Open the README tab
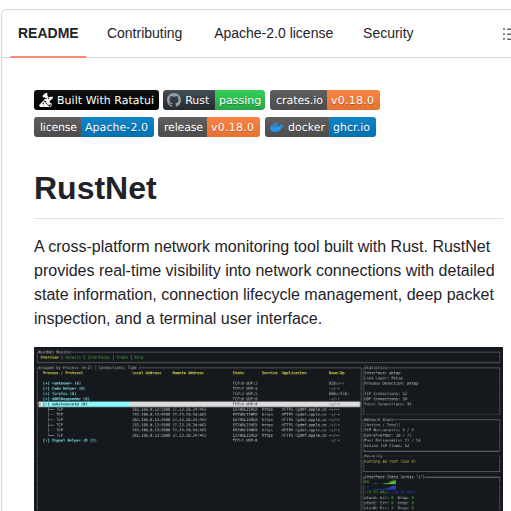 [x=48, y=33]
